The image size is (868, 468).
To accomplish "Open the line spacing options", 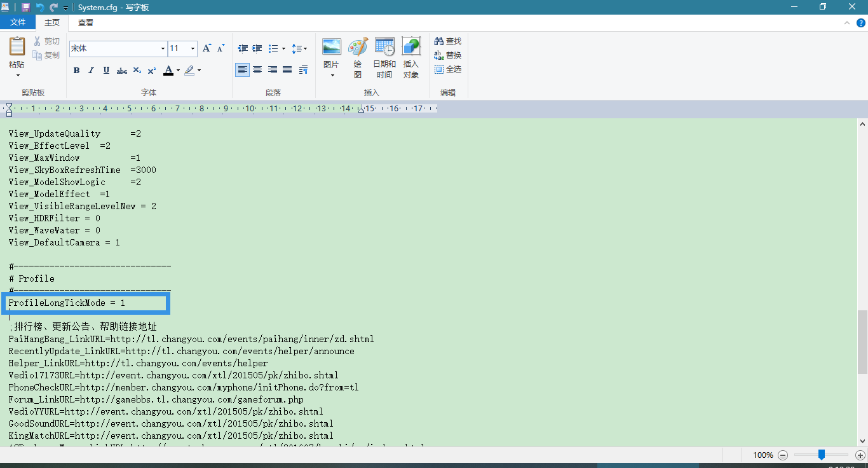I will tap(299, 48).
